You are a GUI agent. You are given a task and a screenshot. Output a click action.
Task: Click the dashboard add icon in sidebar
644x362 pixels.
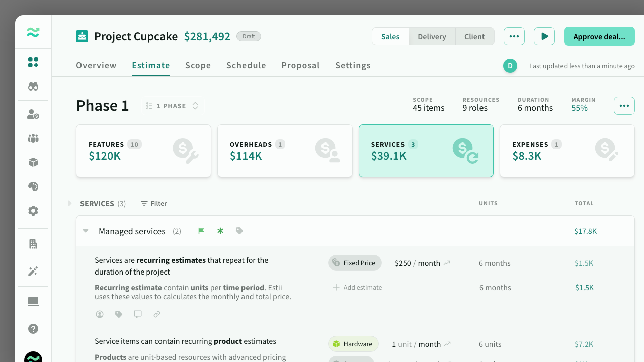[x=33, y=62]
